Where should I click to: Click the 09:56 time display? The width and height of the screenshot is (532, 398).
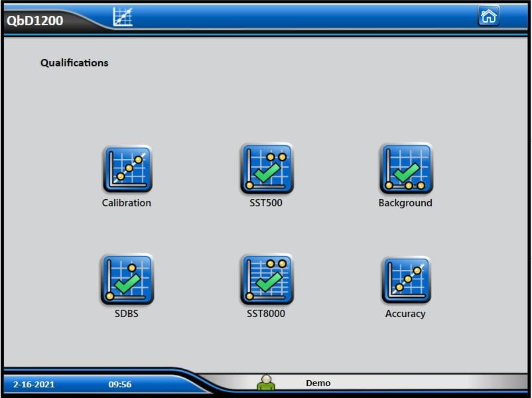pos(120,385)
